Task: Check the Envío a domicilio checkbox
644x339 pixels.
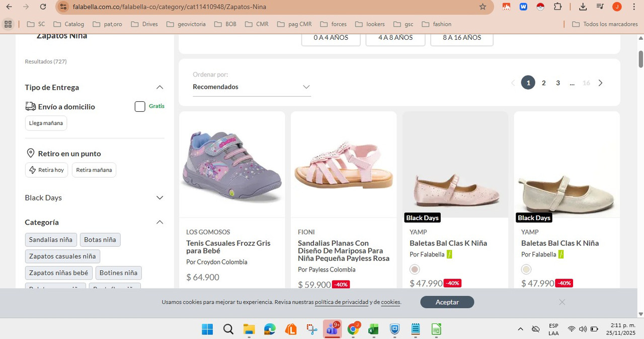Action: pyautogui.click(x=140, y=107)
